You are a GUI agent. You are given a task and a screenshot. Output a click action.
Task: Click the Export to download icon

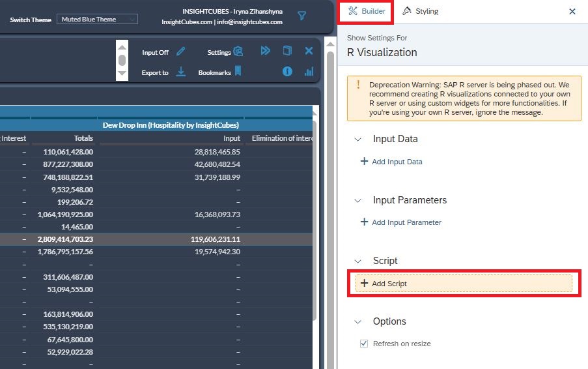181,72
